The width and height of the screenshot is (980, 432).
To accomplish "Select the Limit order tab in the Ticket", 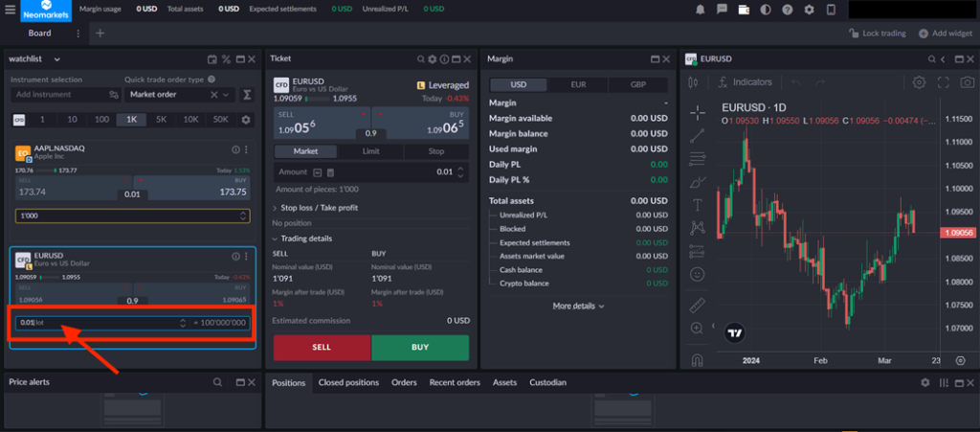I will pyautogui.click(x=371, y=151).
